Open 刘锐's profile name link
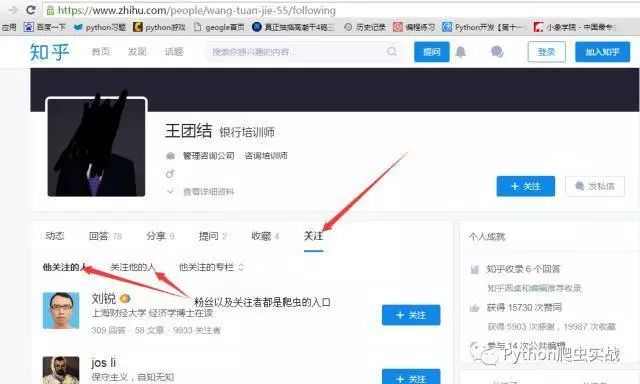Viewport: 640px width, 384px height. tap(104, 298)
